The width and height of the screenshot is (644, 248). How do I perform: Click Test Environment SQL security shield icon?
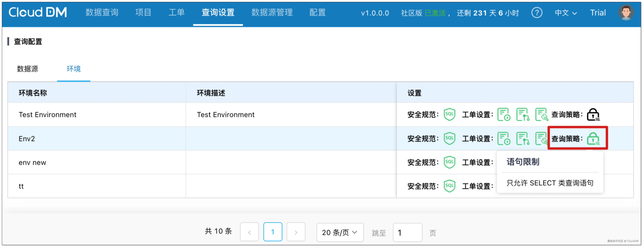[449, 114]
